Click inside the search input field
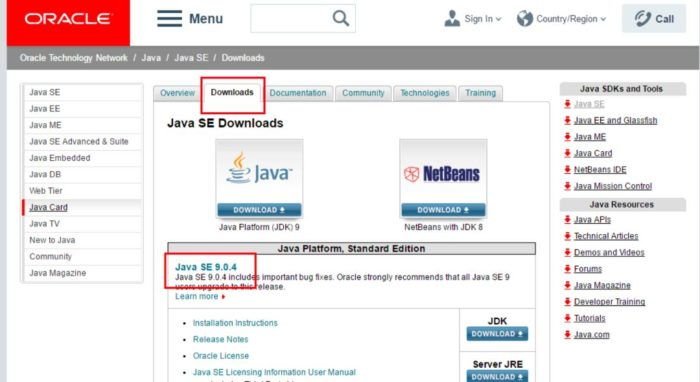Viewport: 700px width, 382px height. [x=291, y=18]
